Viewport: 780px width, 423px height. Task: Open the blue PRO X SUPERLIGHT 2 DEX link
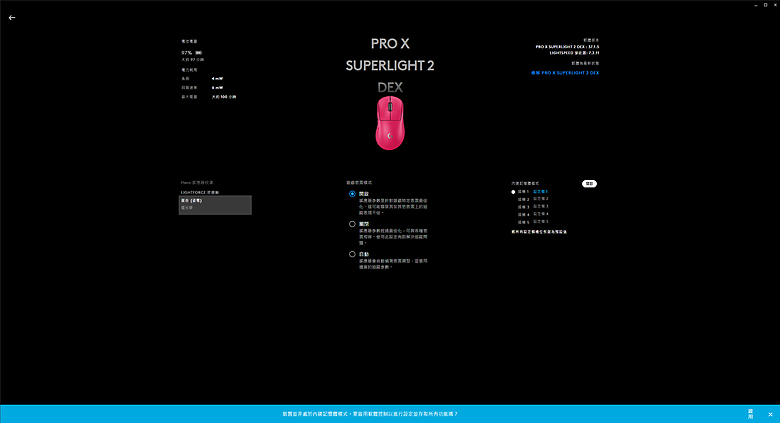click(x=565, y=73)
